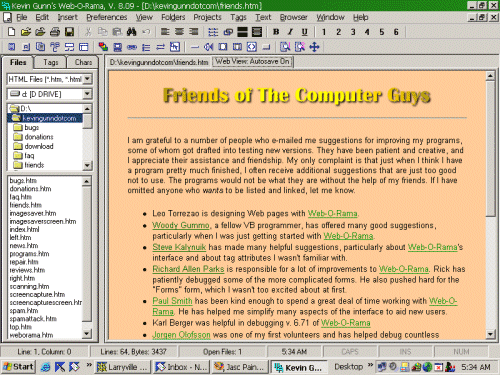Viewport: 500px width, 375px height.
Task: Click the Windows Start button
Action: 18,367
